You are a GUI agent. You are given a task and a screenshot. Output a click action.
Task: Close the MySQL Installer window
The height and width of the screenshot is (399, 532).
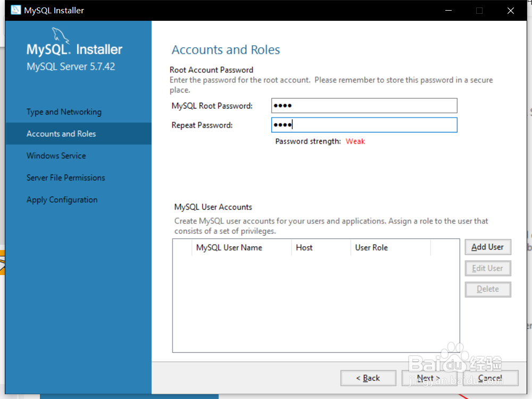click(511, 11)
